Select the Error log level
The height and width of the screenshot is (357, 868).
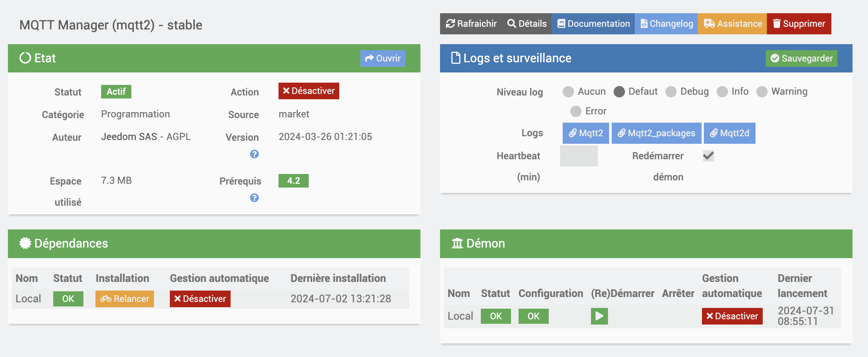[576, 111]
